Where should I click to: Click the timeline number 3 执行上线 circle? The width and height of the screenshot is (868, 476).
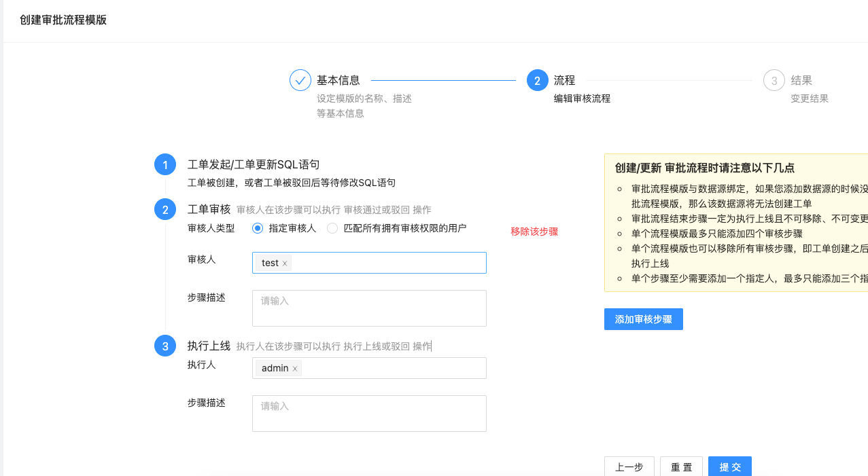click(x=165, y=346)
